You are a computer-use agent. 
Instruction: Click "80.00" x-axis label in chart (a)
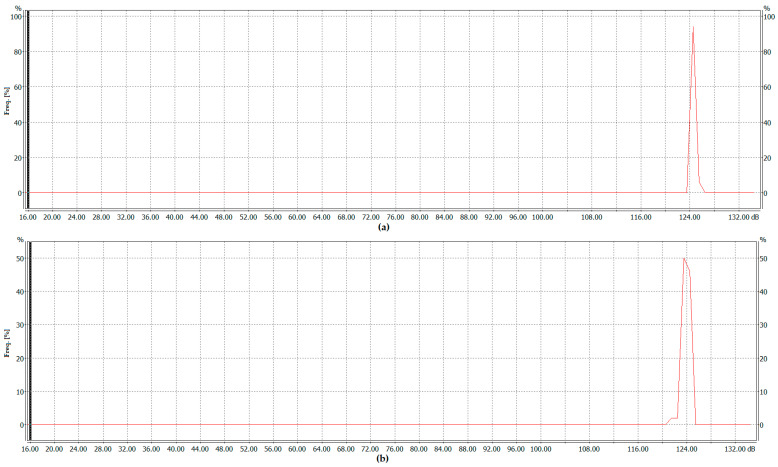(x=420, y=217)
